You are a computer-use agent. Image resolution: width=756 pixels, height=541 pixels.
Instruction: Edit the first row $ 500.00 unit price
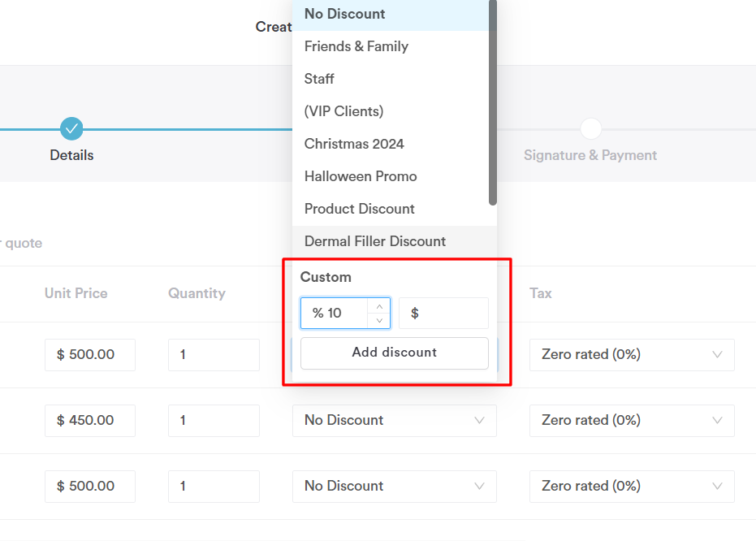[90, 355]
